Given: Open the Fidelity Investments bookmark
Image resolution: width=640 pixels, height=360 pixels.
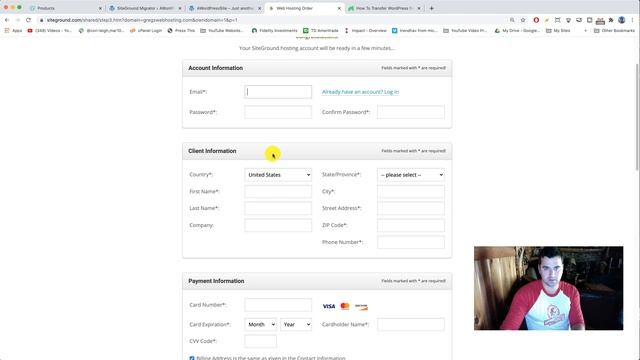Looking at the screenshot, I should point(274,31).
